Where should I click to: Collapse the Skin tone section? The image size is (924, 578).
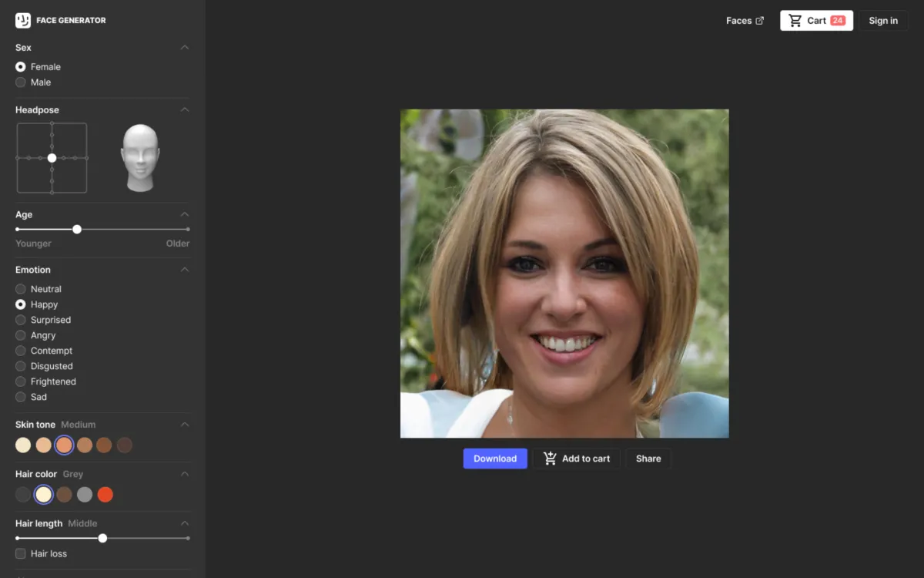185,425
